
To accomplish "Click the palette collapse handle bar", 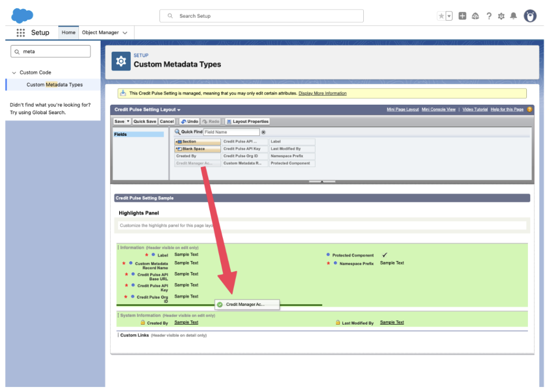I will click(322, 181).
